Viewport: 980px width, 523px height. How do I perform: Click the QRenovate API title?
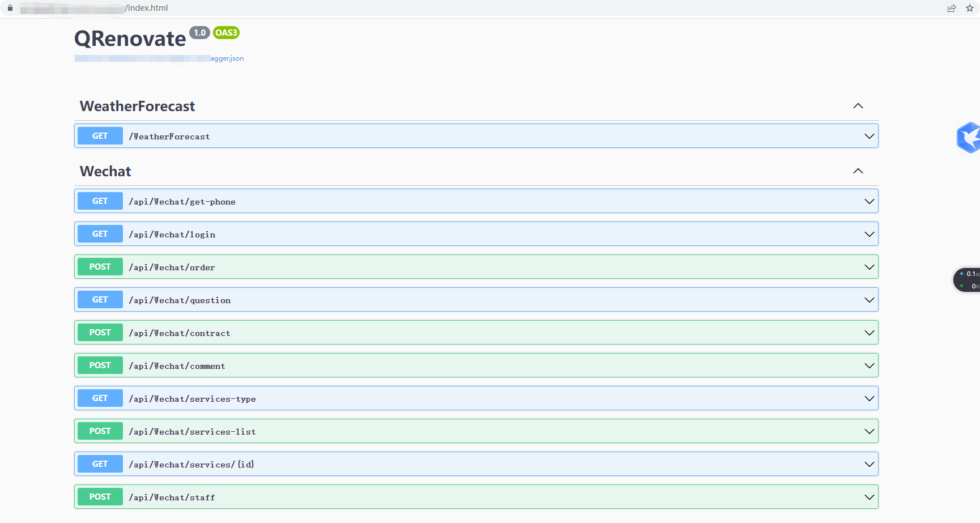tap(130, 39)
